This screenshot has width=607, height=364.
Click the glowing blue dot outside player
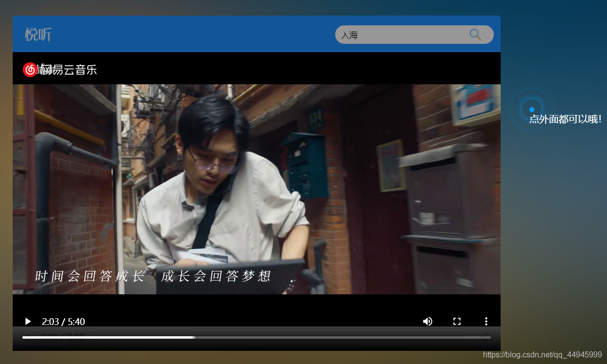(532, 110)
